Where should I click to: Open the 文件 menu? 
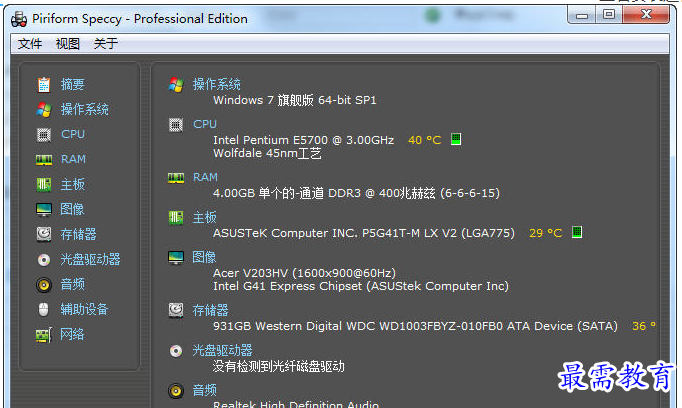pyautogui.click(x=30, y=43)
